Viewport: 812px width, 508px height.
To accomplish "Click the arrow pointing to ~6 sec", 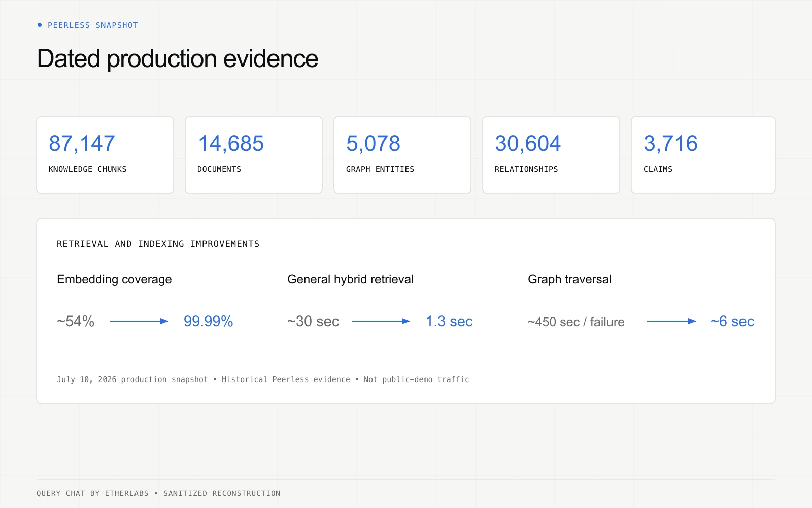I will [671, 321].
